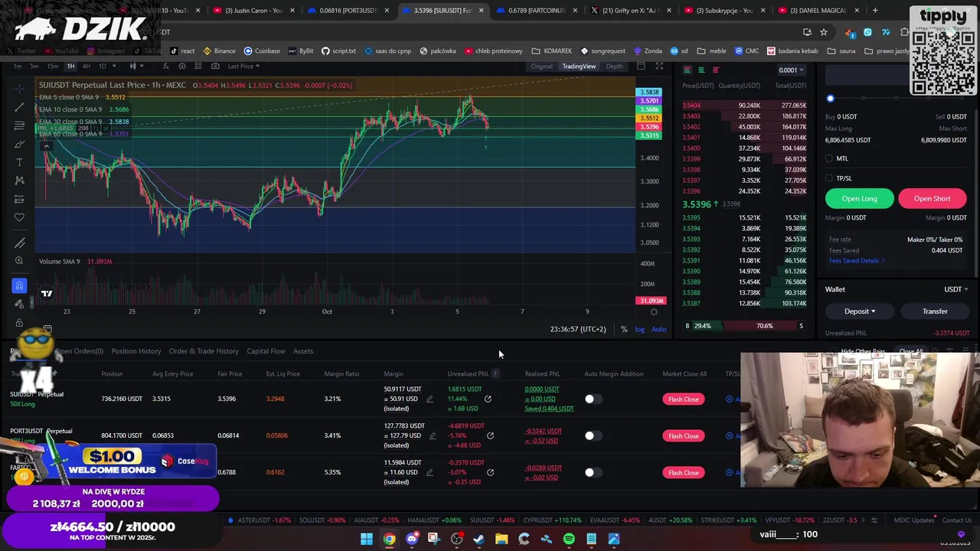Toggle unrealized PNL fair price F badge
This screenshot has width=980, height=551.
tap(495, 373)
